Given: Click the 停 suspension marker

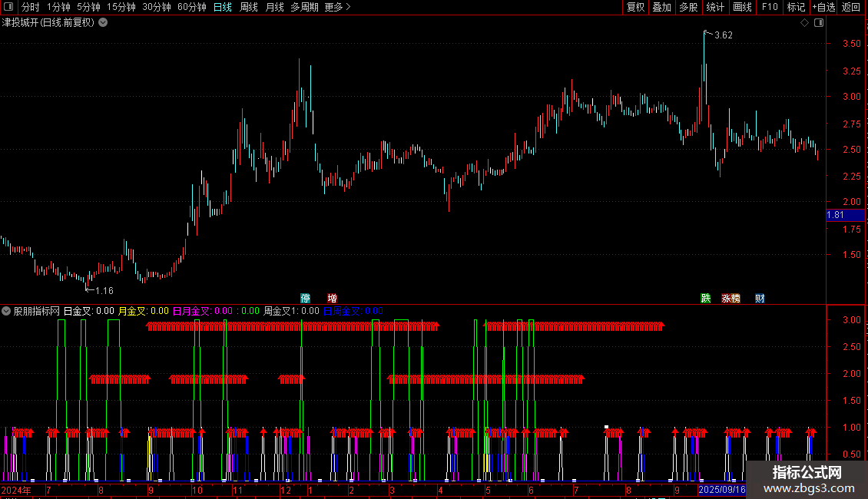Looking at the screenshot, I should [x=305, y=298].
